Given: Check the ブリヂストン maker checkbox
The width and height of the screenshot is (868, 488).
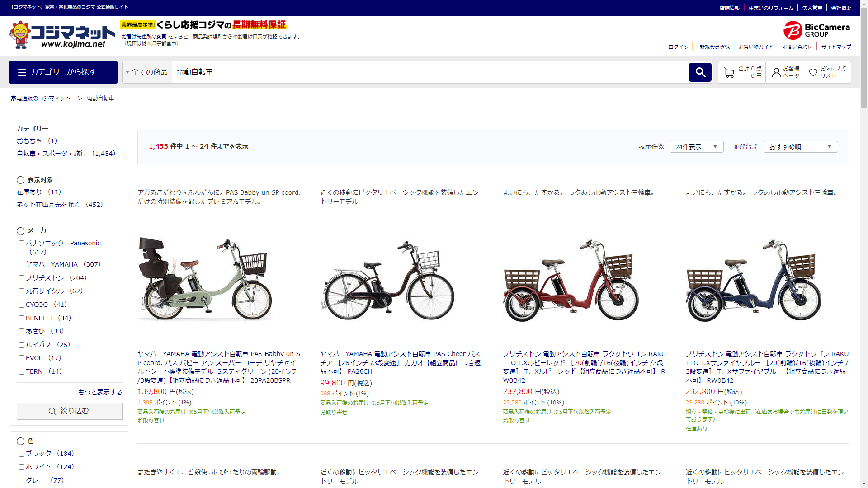Looking at the screenshot, I should point(21,278).
